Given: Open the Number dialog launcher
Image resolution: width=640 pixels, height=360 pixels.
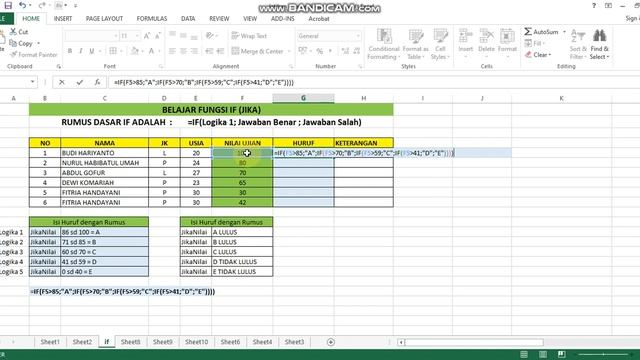Looking at the screenshot, I should click(360, 66).
